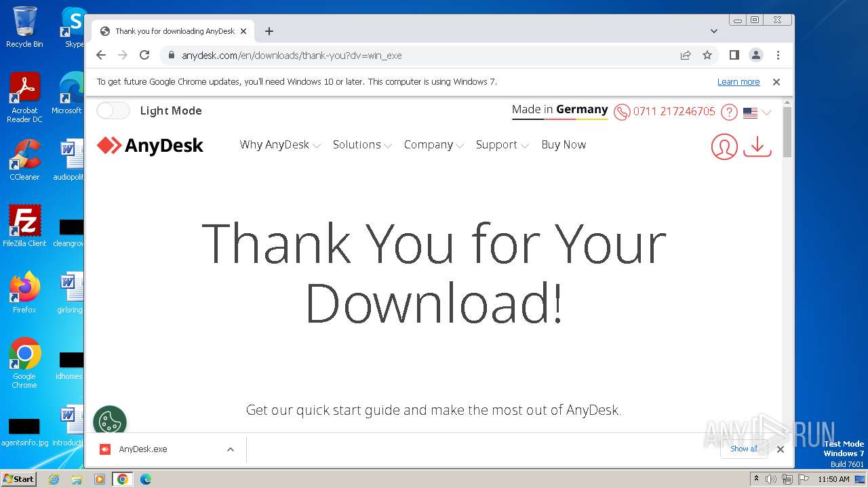This screenshot has height=488, width=868.
Task: Click the forward navigation arrow
Action: [x=123, y=56]
